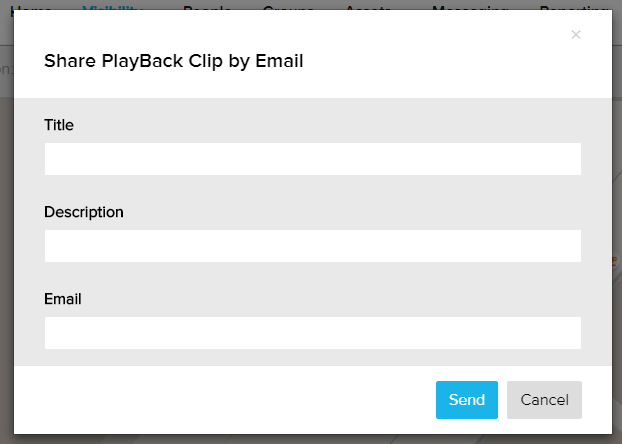The height and width of the screenshot is (444, 622).
Task: Click the Email field label
Action: [x=63, y=299]
